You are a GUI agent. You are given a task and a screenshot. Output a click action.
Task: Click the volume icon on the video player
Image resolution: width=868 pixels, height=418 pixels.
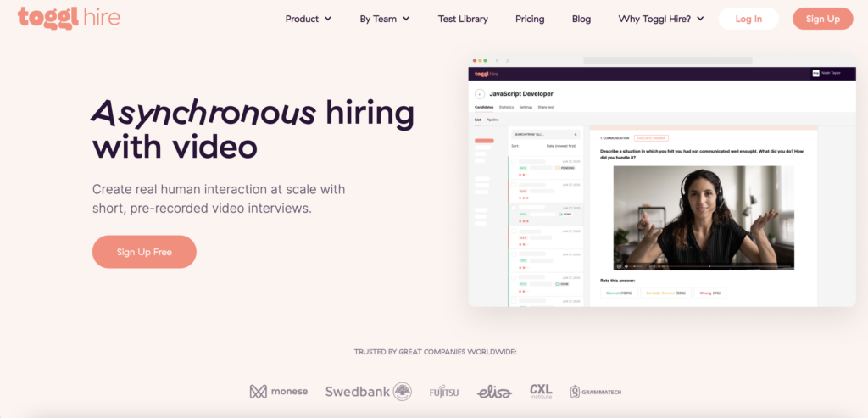pyautogui.click(x=626, y=266)
